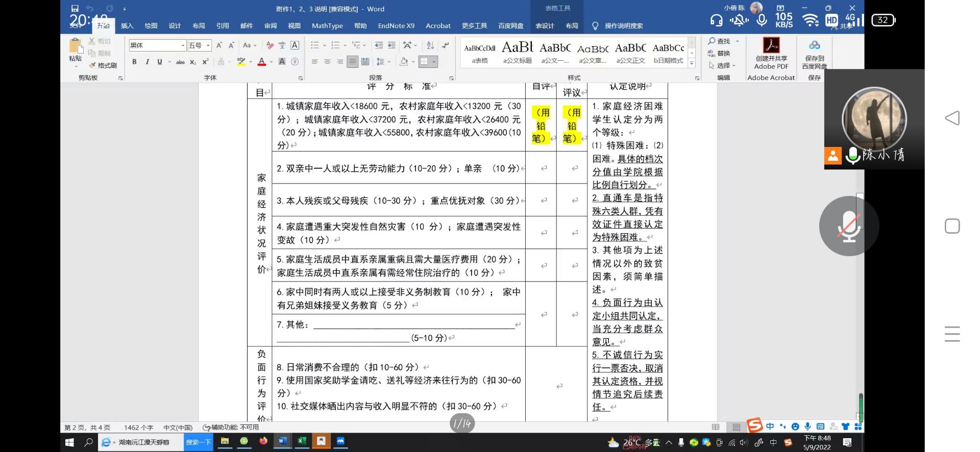
Task: Switch to the 审阅 ribbon tab
Action: click(271, 26)
